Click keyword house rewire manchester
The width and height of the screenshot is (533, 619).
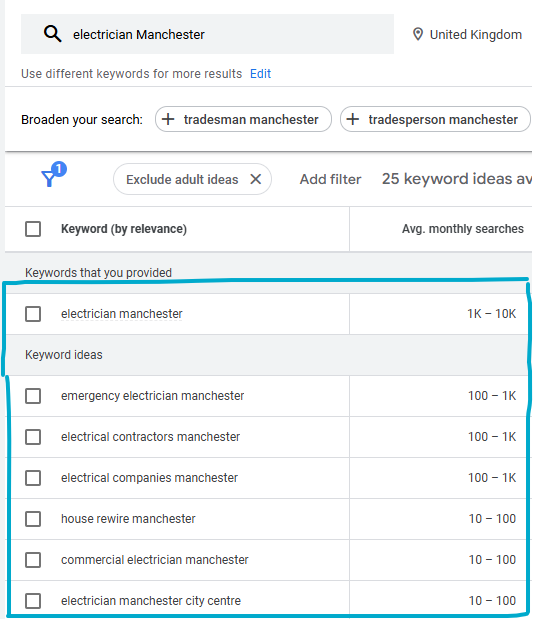tap(128, 519)
